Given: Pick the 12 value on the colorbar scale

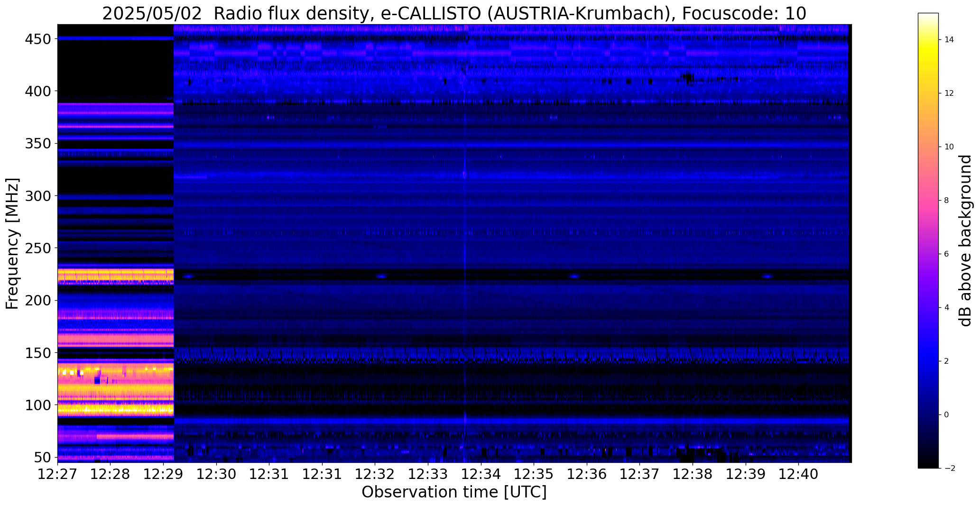Looking at the screenshot, I should 949,93.
